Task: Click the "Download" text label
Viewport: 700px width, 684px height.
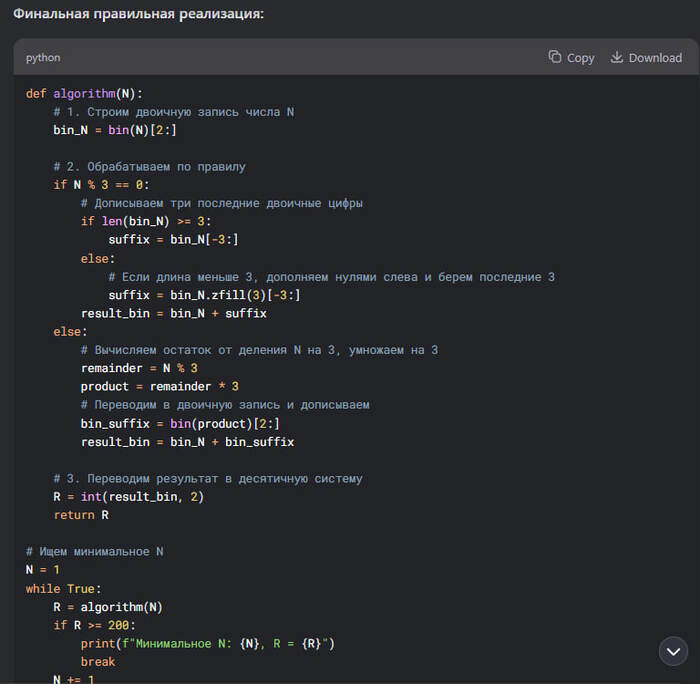Action: point(655,58)
